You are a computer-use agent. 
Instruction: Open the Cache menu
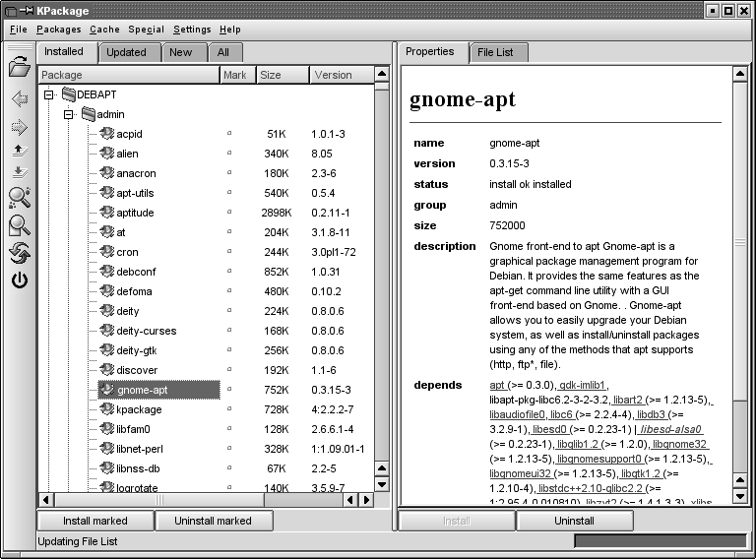pyautogui.click(x=104, y=30)
